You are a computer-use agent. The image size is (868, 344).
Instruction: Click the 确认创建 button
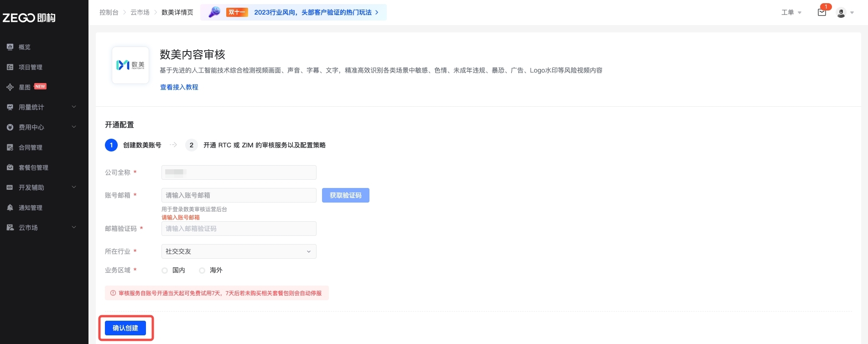tap(125, 328)
